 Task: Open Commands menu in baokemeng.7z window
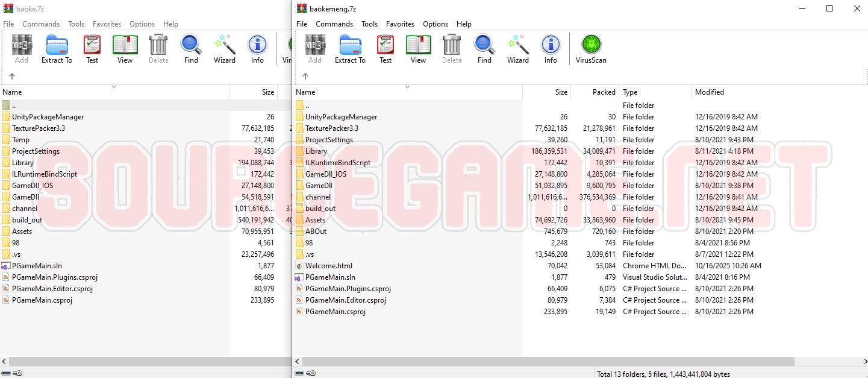click(x=334, y=24)
